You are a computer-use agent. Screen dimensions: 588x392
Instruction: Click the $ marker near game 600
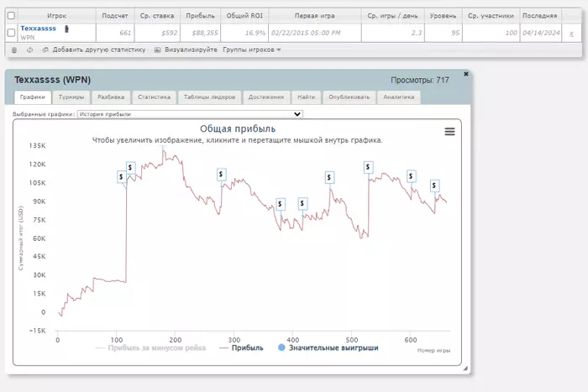point(412,175)
